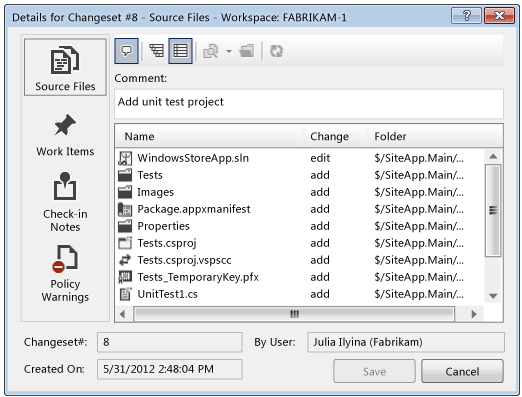Click the Check-in Notes icon
522x397 pixels.
65,186
